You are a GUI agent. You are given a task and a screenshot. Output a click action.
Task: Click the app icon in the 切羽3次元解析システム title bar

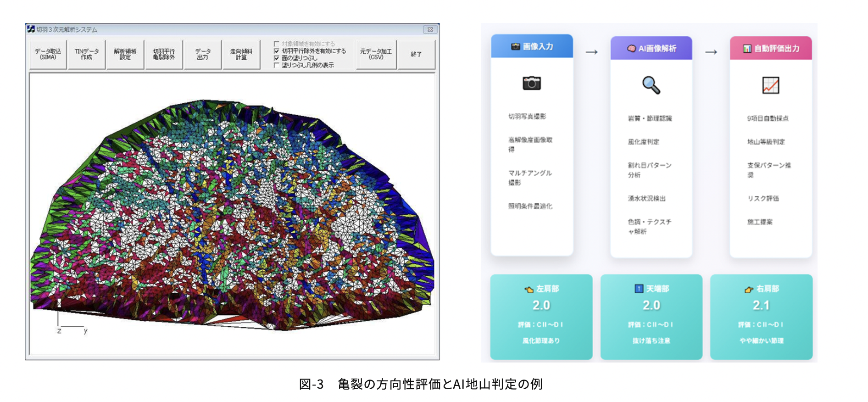[x=31, y=29]
